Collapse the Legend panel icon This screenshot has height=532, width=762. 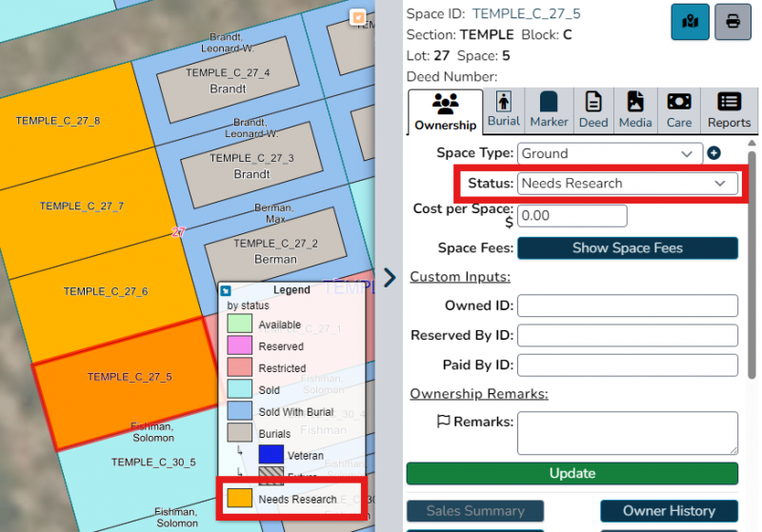(226, 291)
